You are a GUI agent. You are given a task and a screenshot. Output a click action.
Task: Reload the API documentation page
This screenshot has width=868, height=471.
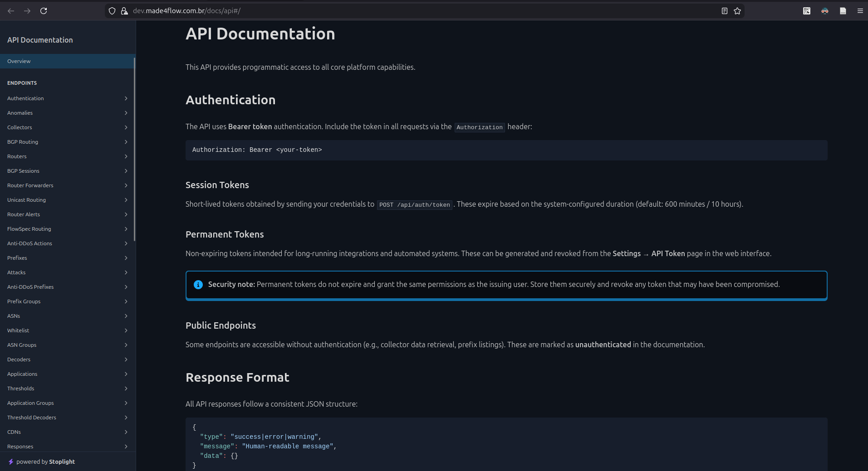click(x=44, y=11)
